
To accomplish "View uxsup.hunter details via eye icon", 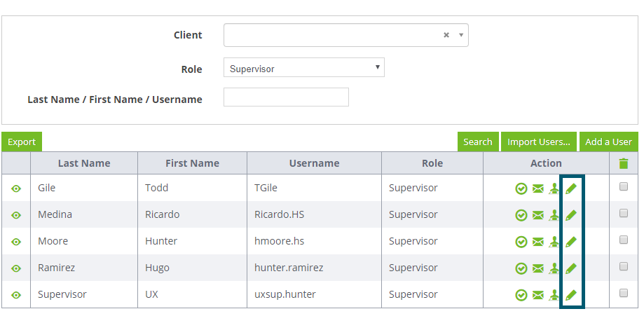I will point(16,295).
